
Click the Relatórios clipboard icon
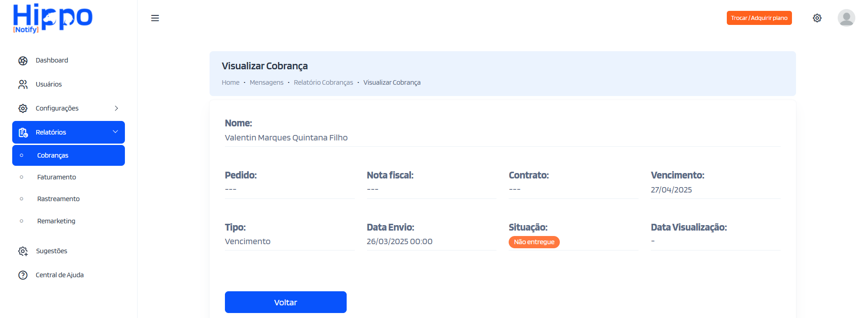[23, 133]
